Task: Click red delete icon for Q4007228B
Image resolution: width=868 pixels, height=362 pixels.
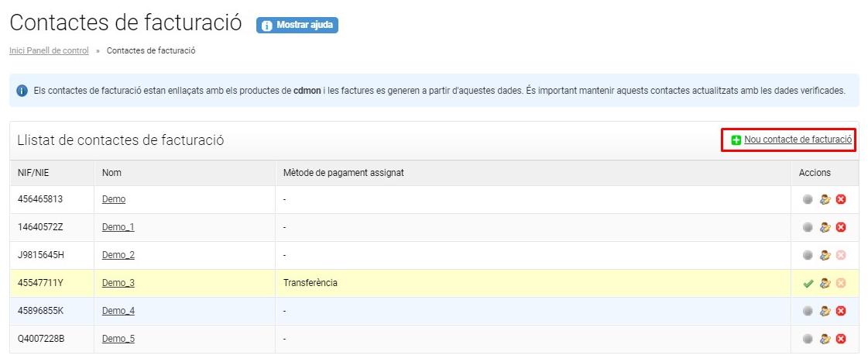Action: (x=841, y=339)
